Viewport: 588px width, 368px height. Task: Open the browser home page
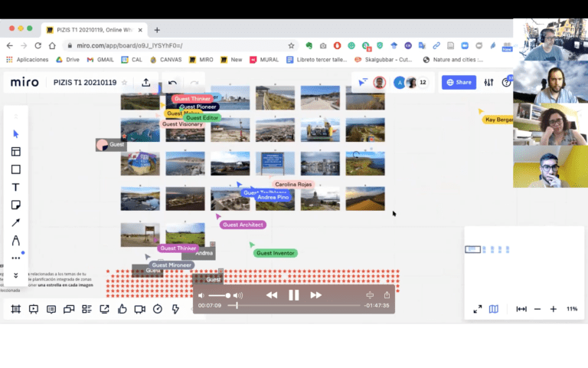coord(52,45)
